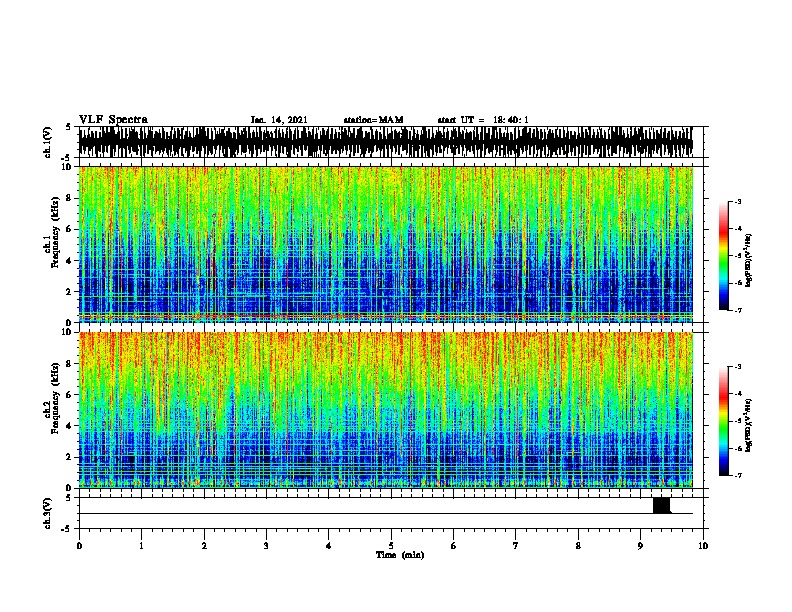This screenshot has width=792, height=612.
Task: Click the "-7" label on ch.2 color scale
Action: coord(738,476)
